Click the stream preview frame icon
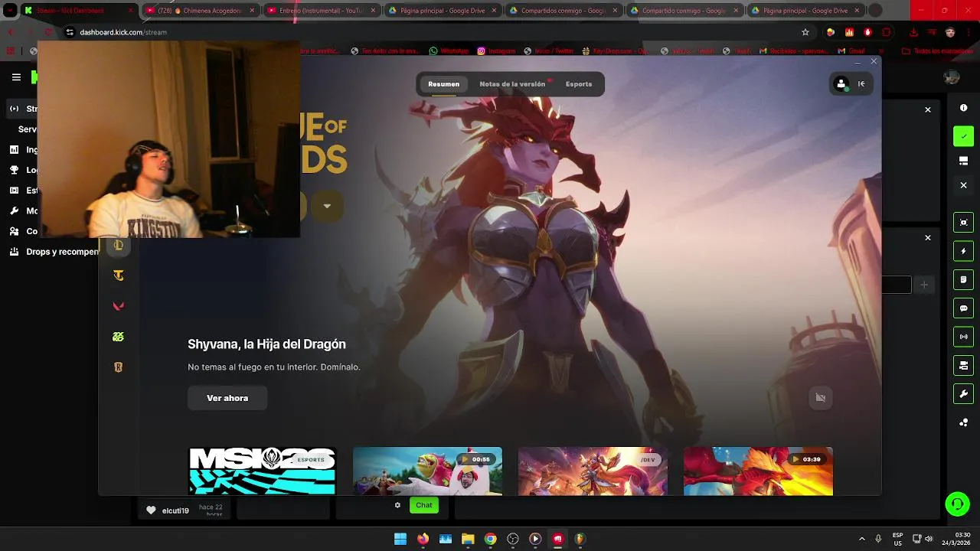 963,223
